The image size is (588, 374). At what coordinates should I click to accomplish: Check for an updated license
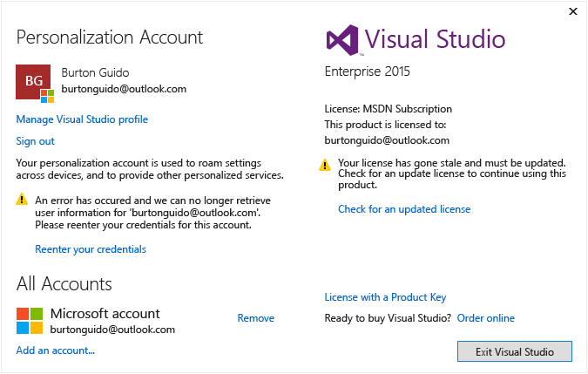[x=404, y=209]
